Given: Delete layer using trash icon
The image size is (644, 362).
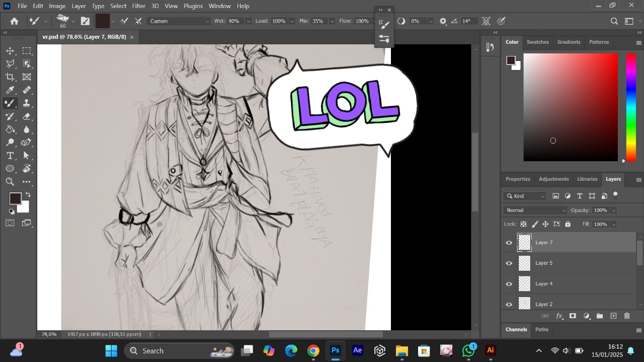Looking at the screenshot, I should 627,316.
